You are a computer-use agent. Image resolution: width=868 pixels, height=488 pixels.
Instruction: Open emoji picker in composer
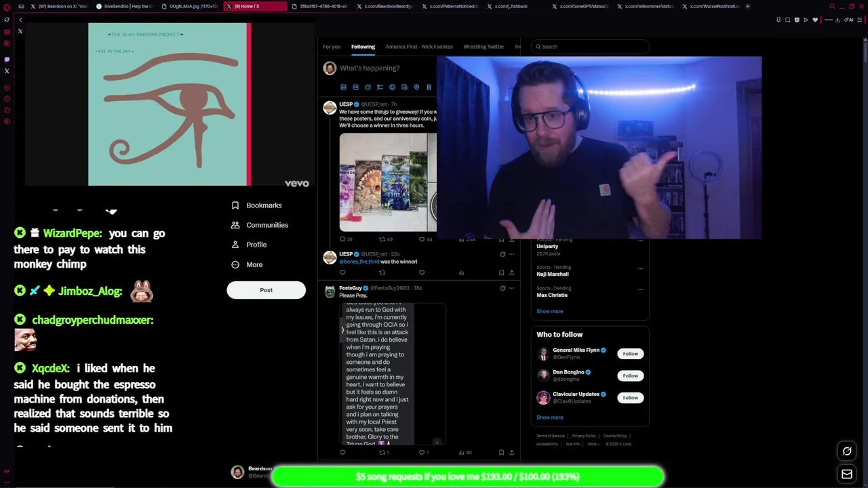coord(392,87)
